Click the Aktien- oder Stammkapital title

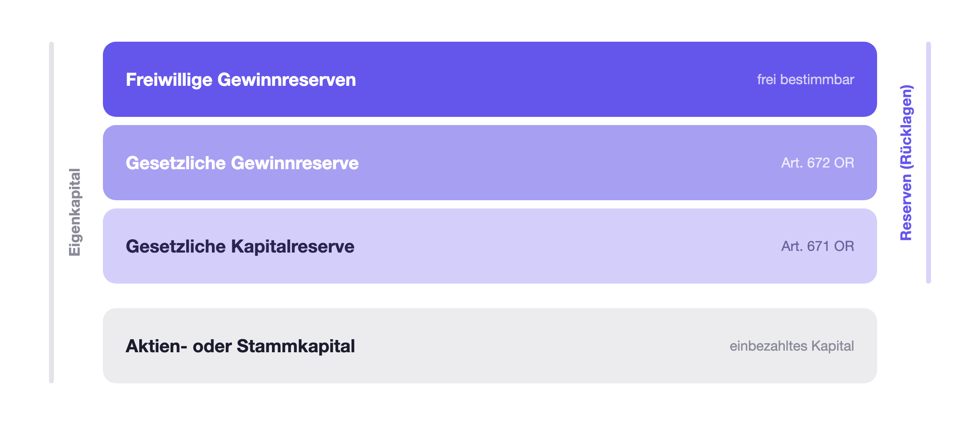tap(240, 346)
